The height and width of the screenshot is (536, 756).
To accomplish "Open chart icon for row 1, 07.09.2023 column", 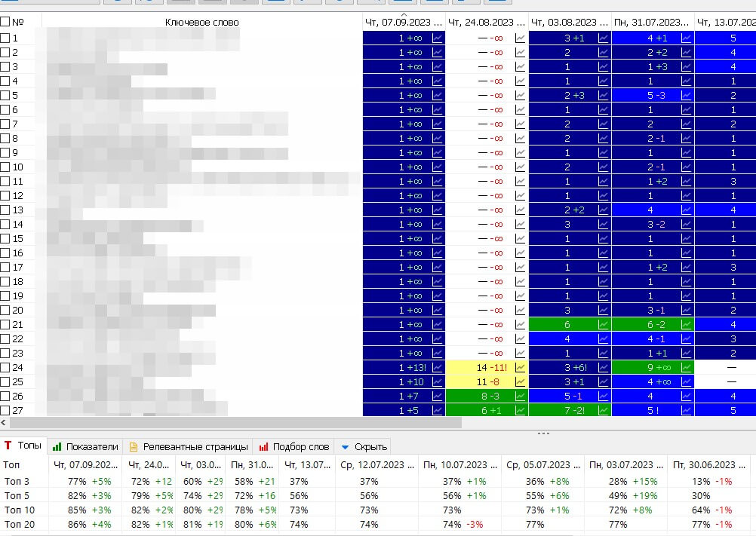I will (x=438, y=38).
